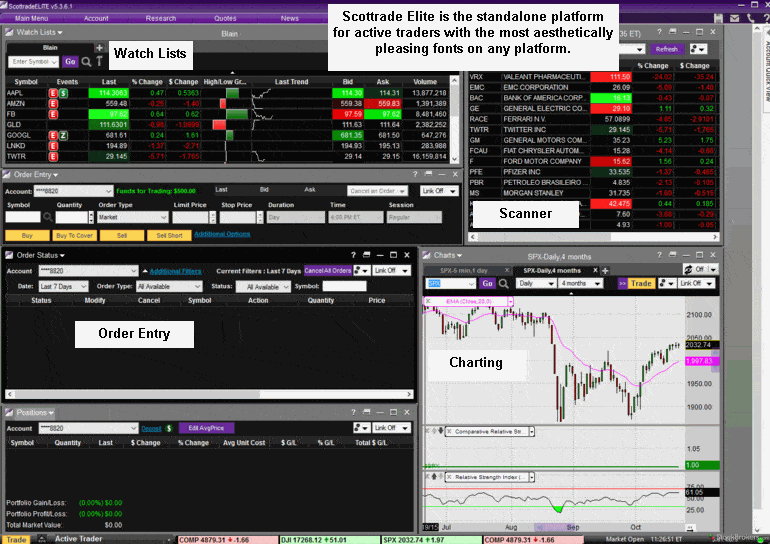Open the Main Menu
Viewport: 770px width, 544px height.
31,18
